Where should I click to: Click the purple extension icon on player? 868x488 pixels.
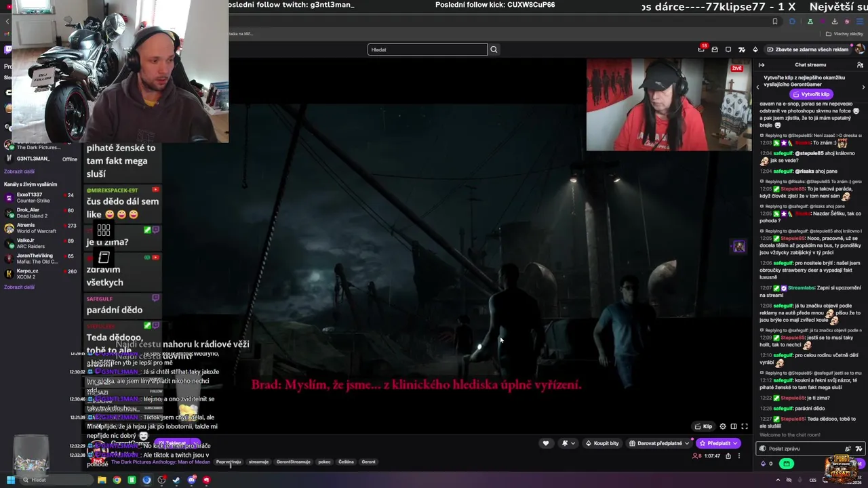(x=738, y=247)
